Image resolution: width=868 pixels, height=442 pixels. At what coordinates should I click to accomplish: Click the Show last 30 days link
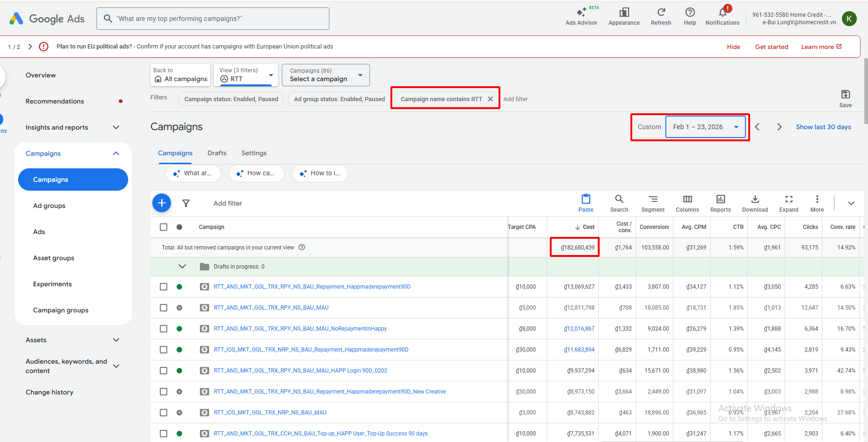pyautogui.click(x=823, y=127)
